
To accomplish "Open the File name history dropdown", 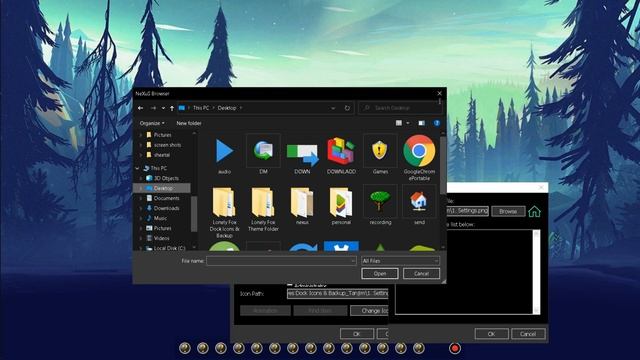I will coord(353,261).
